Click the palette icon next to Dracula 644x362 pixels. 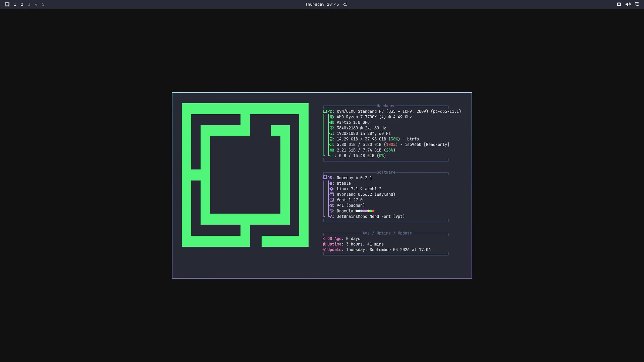(331, 211)
